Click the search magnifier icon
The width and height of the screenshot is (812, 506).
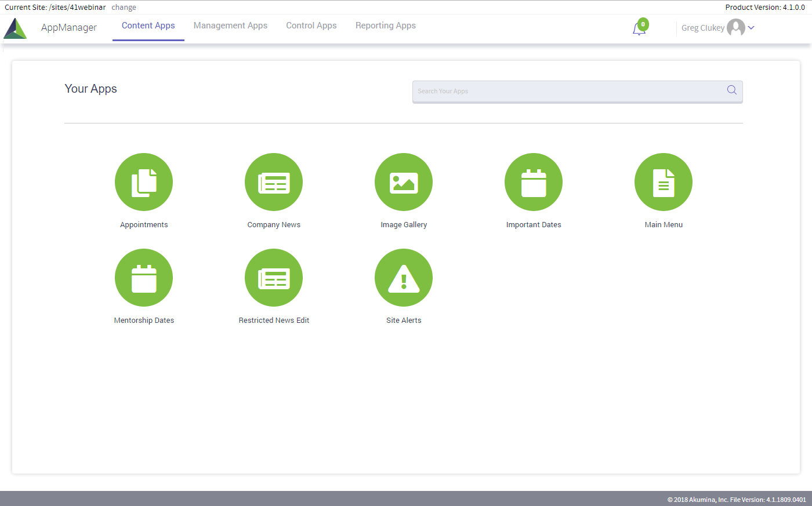pyautogui.click(x=732, y=90)
